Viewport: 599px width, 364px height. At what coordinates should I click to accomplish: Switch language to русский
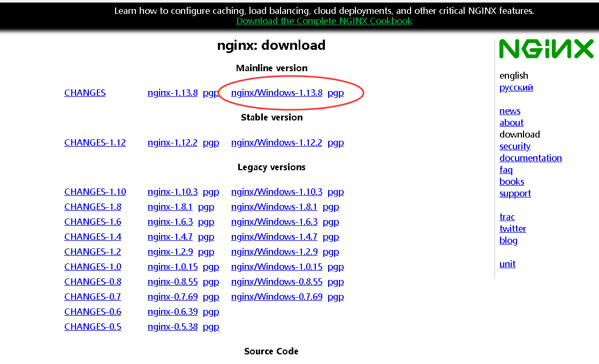click(516, 87)
